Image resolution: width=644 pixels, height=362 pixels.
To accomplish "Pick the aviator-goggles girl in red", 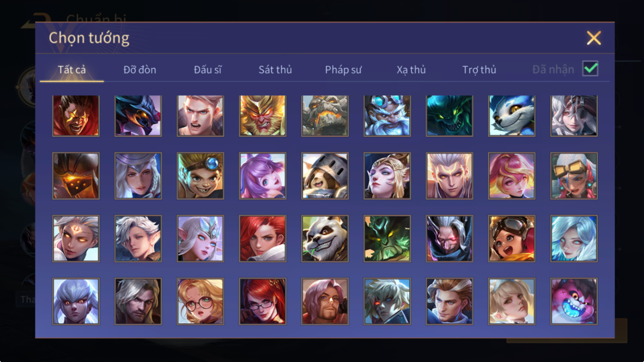I will pos(511,239).
